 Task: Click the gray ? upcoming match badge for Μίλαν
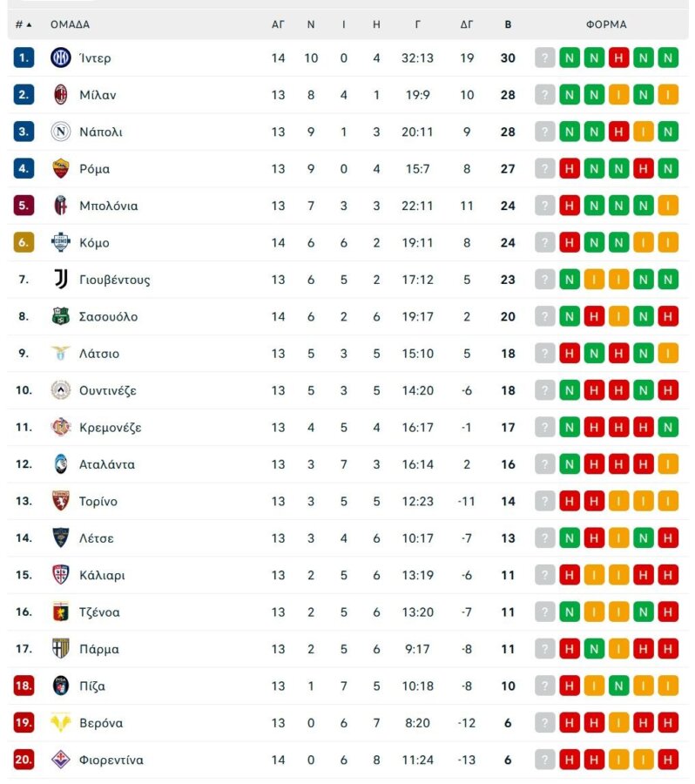pyautogui.click(x=545, y=94)
